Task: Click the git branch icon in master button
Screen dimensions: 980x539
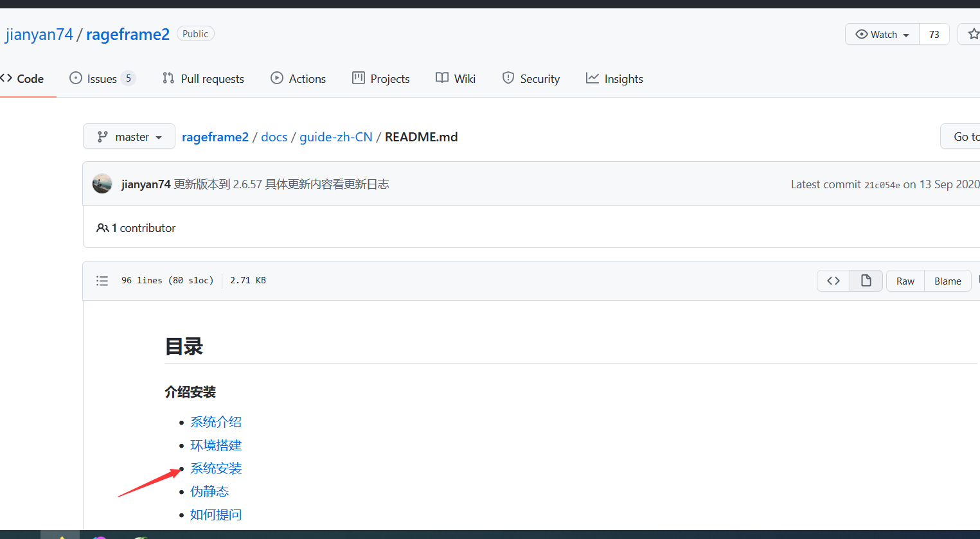Action: pyautogui.click(x=102, y=137)
